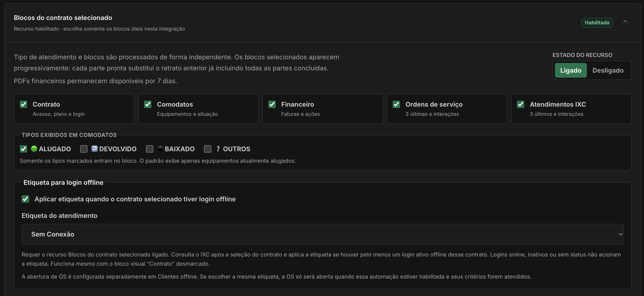644x296 pixels.
Task: Enable the DEVOLVIDO type checkbox
Action: tap(84, 149)
